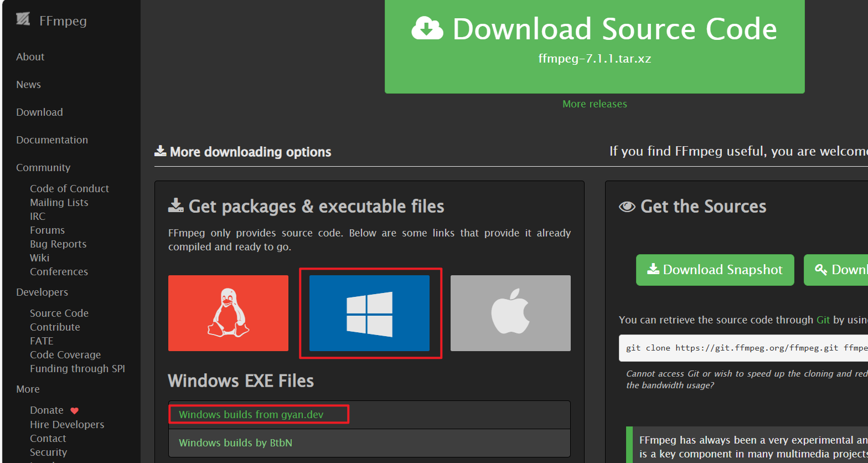This screenshot has width=868, height=463.
Task: Open Source Code sidebar link
Action: click(x=59, y=313)
